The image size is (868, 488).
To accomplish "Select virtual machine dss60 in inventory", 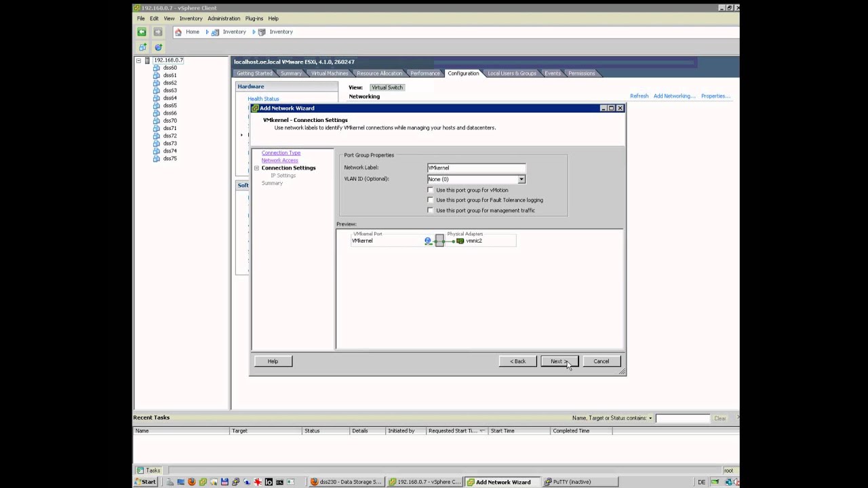I will [170, 68].
